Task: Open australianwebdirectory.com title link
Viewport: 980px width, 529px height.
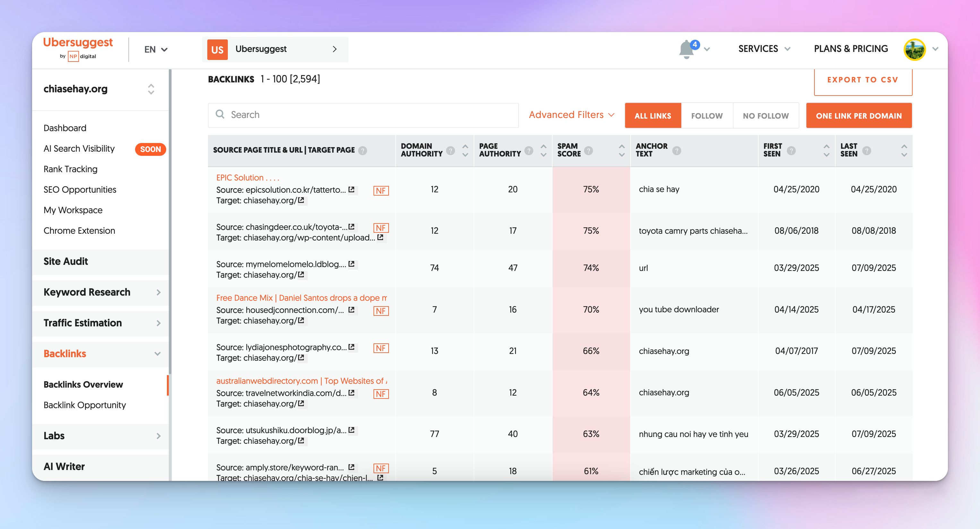Action: 302,381
